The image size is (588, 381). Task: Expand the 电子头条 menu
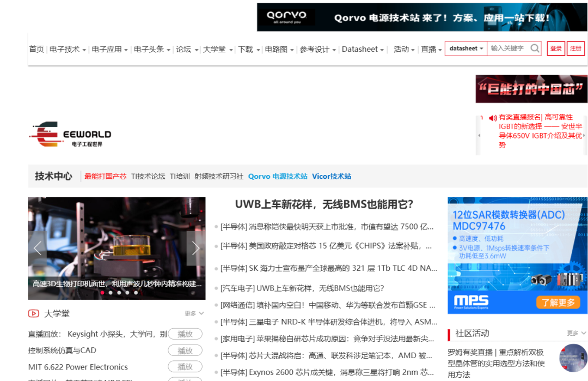pos(152,49)
